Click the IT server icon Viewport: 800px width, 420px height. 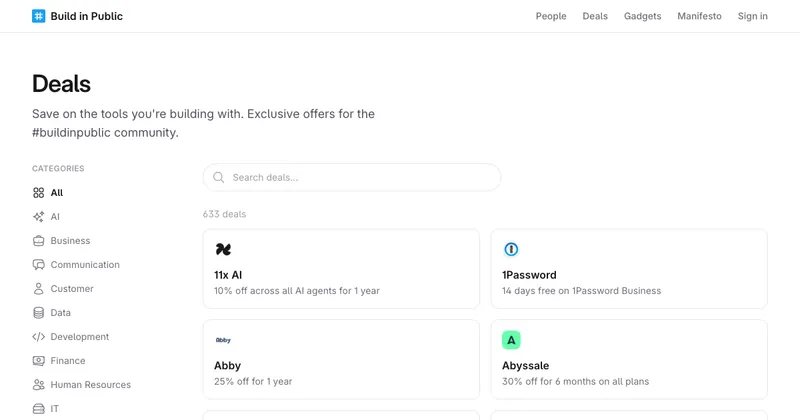click(x=39, y=409)
